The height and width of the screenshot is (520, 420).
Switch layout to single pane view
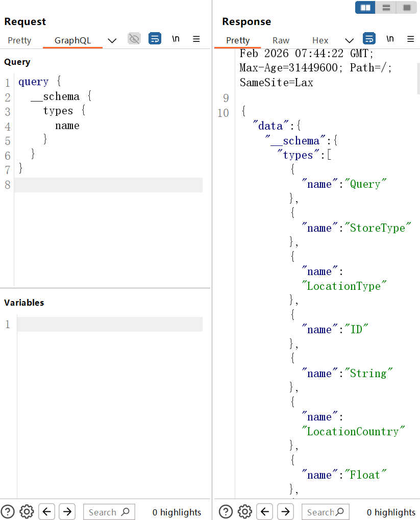407,8
